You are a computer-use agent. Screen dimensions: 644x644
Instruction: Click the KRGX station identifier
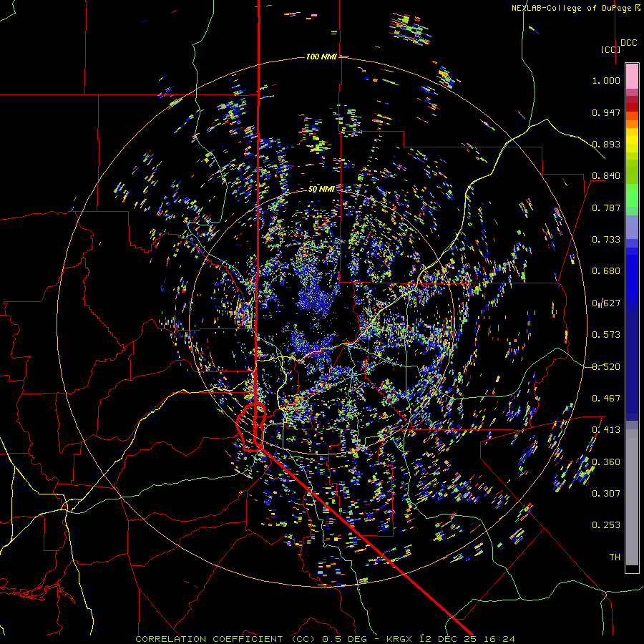pos(401,639)
